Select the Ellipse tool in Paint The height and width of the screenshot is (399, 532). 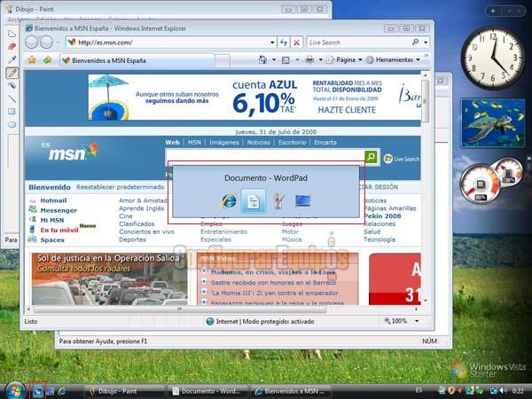coord(12,124)
